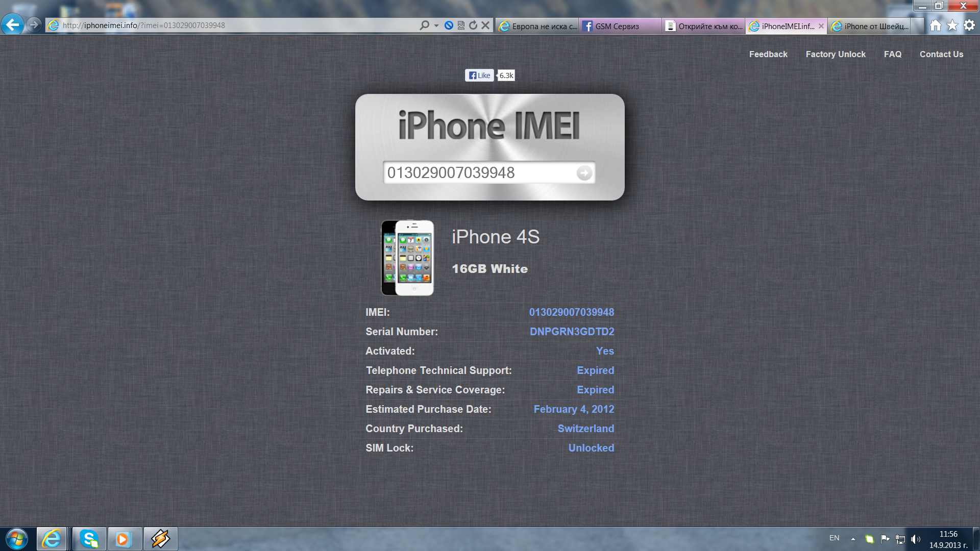Click the 6.3k like count bubble
The width and height of the screenshot is (980, 551).
tap(506, 76)
